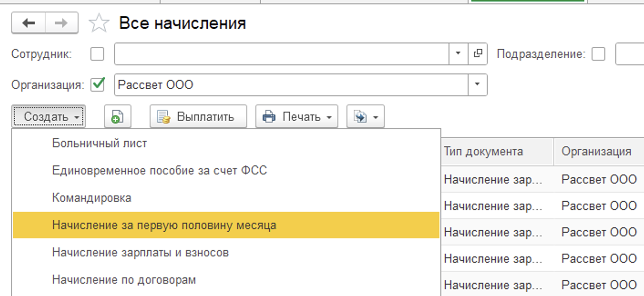Select Начисление по договорам menu entry

(x=226, y=280)
